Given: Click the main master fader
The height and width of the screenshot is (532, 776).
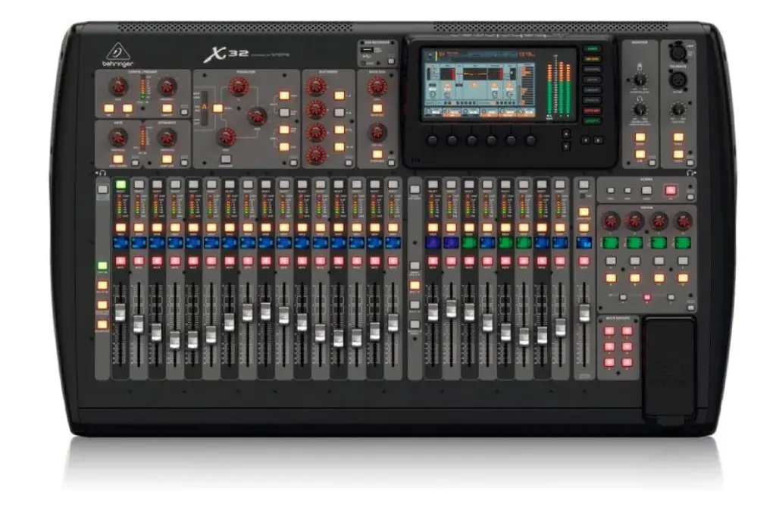Looking at the screenshot, I should 584,312.
